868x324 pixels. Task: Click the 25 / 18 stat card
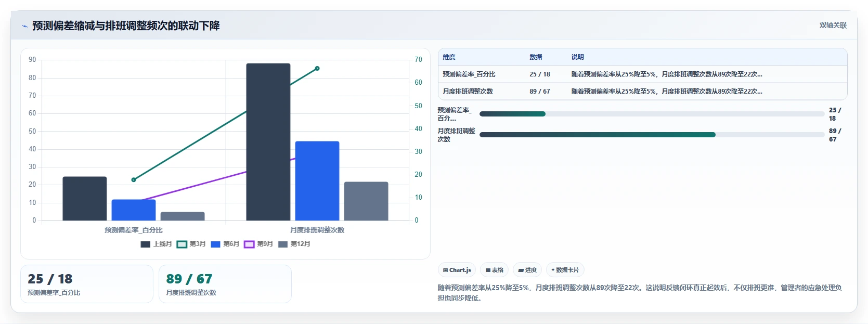pos(87,284)
